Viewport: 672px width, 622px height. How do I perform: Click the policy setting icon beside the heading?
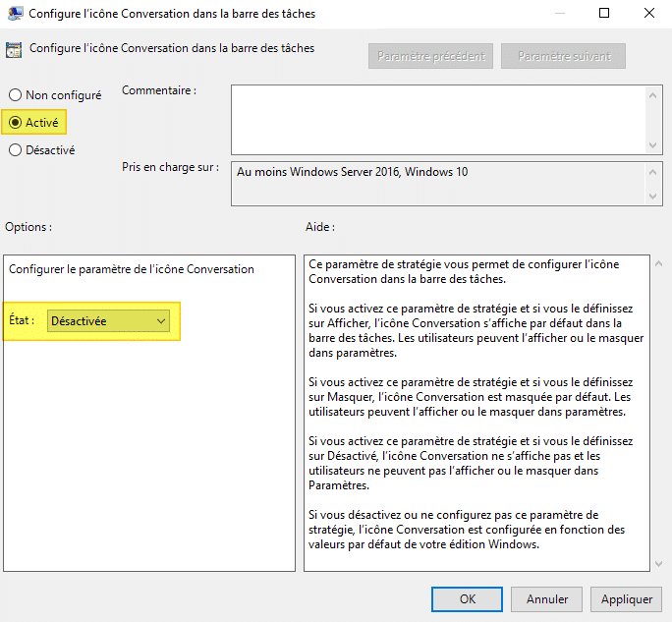14,50
